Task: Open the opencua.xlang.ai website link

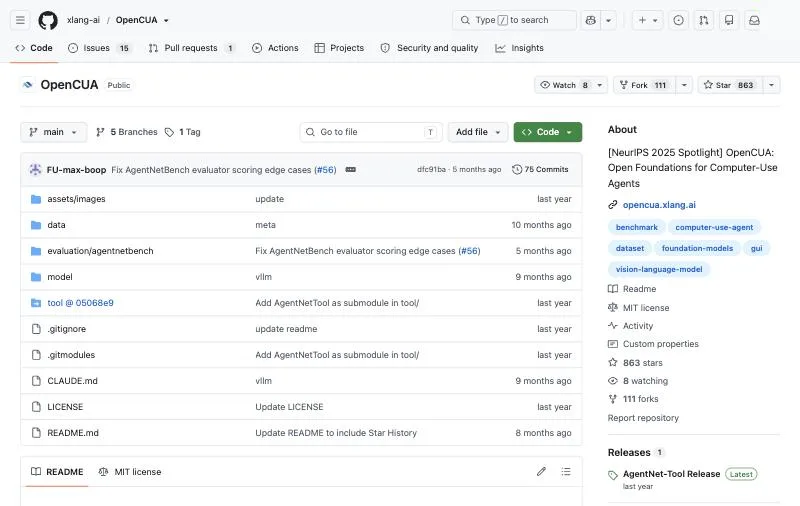Action: tap(659, 205)
